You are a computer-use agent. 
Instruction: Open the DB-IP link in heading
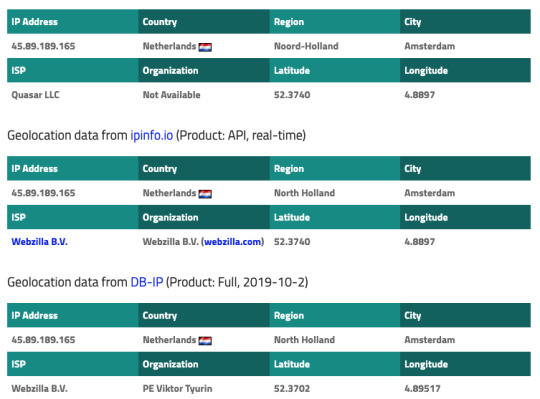pyautogui.click(x=147, y=282)
